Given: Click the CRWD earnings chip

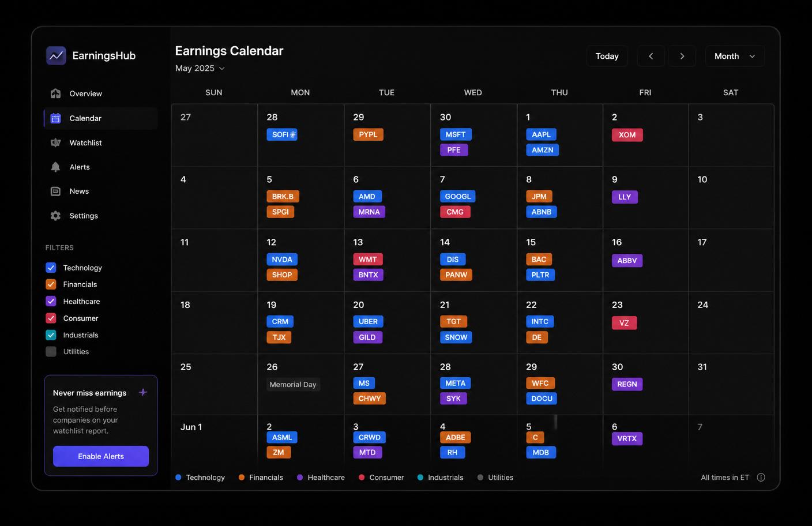Looking at the screenshot, I should [370, 437].
